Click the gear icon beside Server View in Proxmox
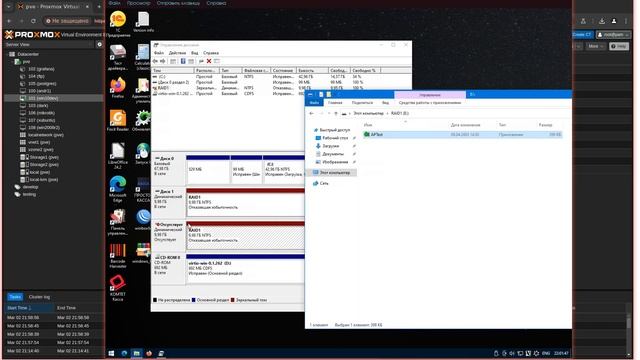This screenshot has width=640, height=360. pyautogui.click(x=99, y=44)
